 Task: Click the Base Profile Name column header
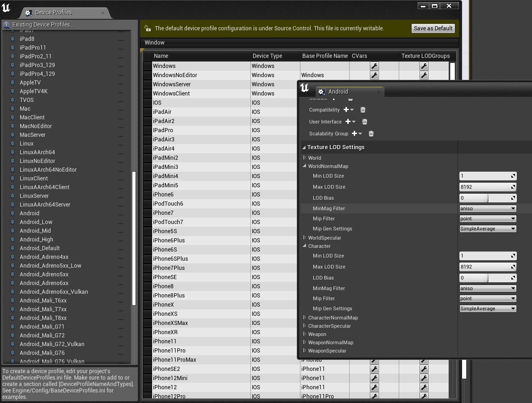pyautogui.click(x=325, y=56)
